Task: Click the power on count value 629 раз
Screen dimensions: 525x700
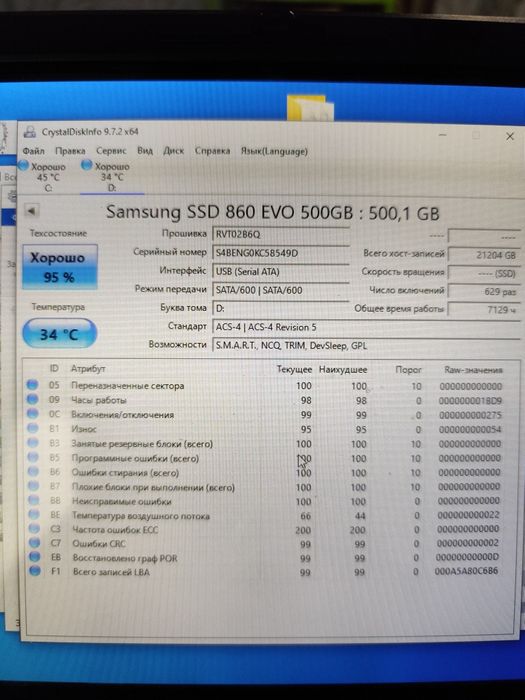Action: coord(483,292)
